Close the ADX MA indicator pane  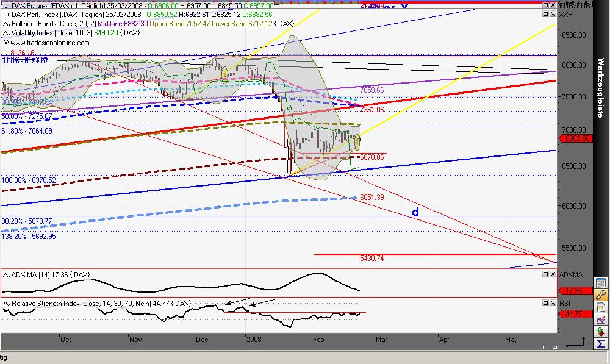pos(552,274)
